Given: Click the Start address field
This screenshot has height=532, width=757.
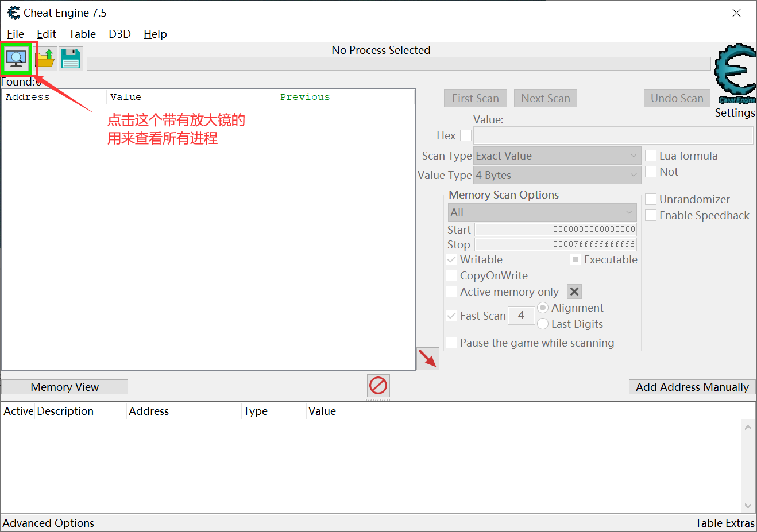Looking at the screenshot, I should [x=556, y=230].
